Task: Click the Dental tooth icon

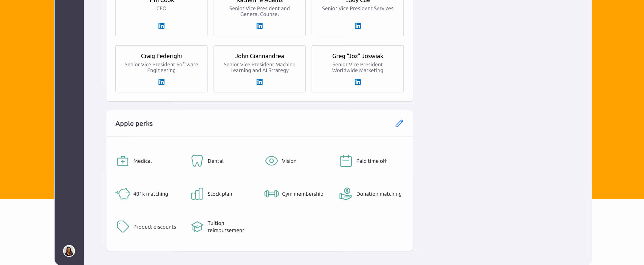Action: pos(197,161)
